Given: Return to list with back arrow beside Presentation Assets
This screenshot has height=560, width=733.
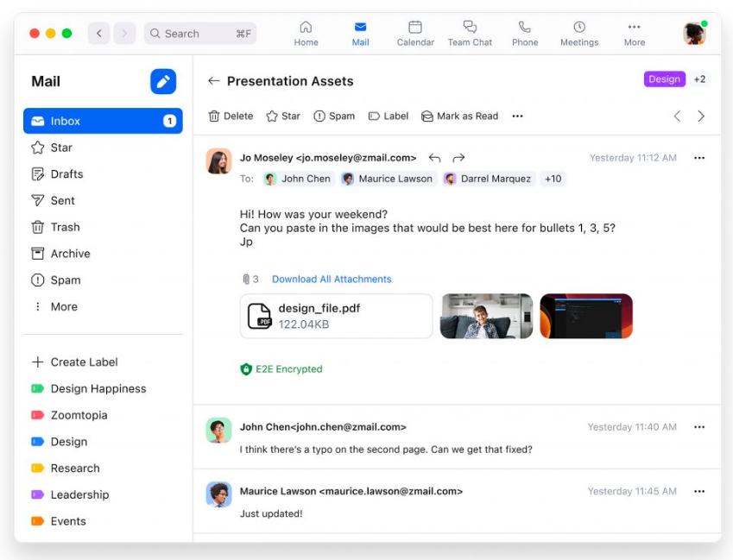Looking at the screenshot, I should 213,81.
